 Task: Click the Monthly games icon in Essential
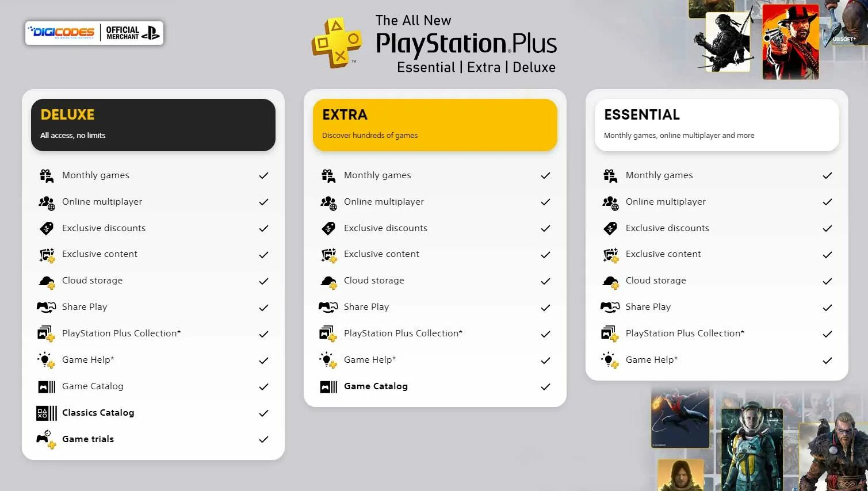click(610, 176)
